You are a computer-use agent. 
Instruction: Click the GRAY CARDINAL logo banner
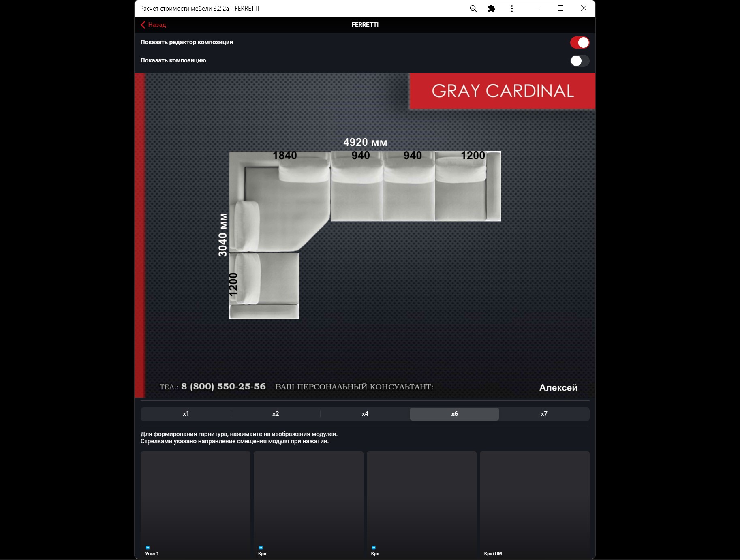[x=503, y=91]
